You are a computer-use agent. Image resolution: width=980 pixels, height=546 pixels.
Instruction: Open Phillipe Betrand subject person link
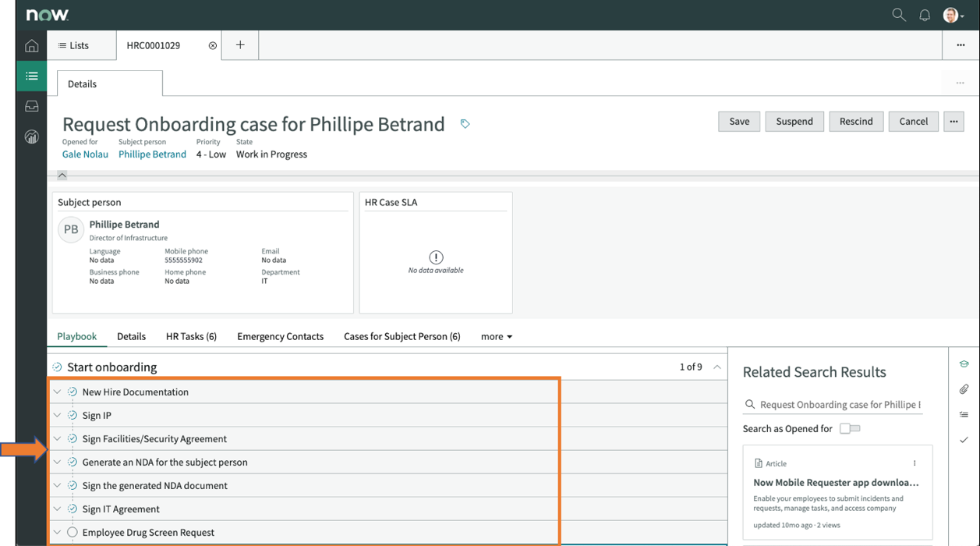152,154
